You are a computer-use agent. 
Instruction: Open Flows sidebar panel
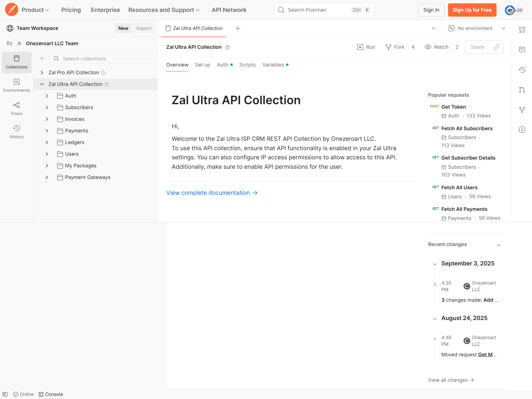17,109
